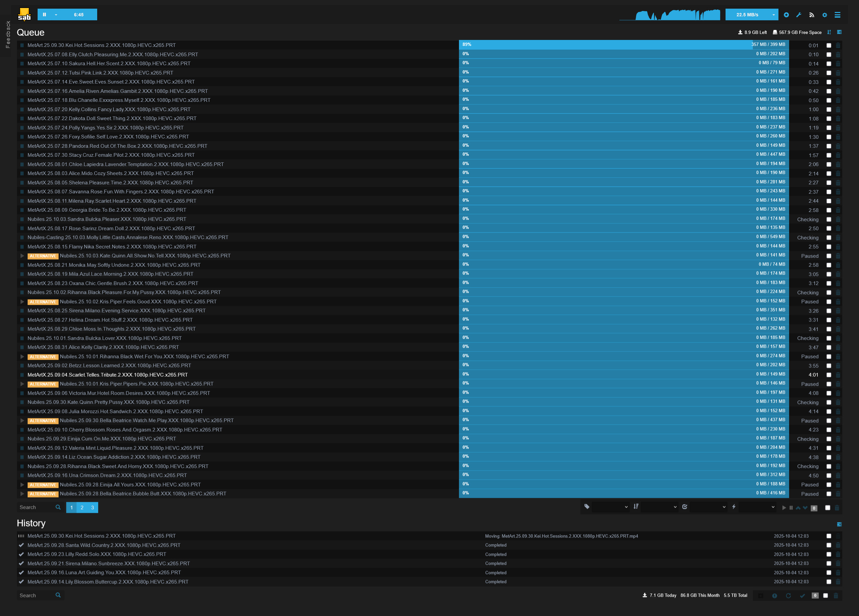Image resolution: width=859 pixels, height=616 pixels.
Task: Delete the MetArtX.25.07.12 queue item via trash
Action: point(838,73)
